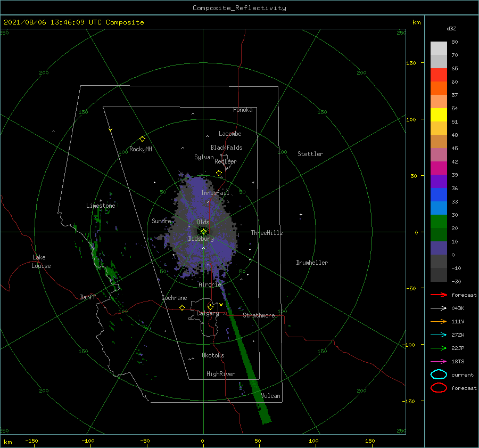
Task: Select the Cochrane label
Action: click(174, 298)
